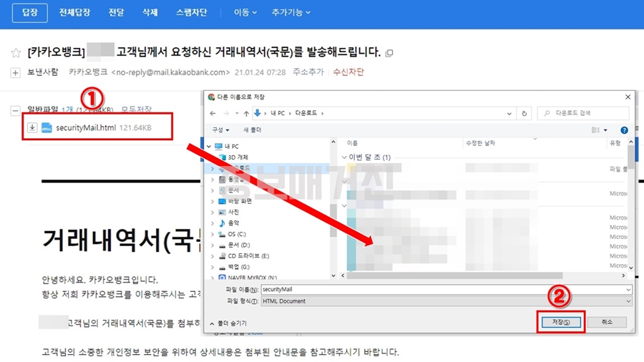Click 모두저장 save all link
644x362 pixels.
click(x=137, y=109)
